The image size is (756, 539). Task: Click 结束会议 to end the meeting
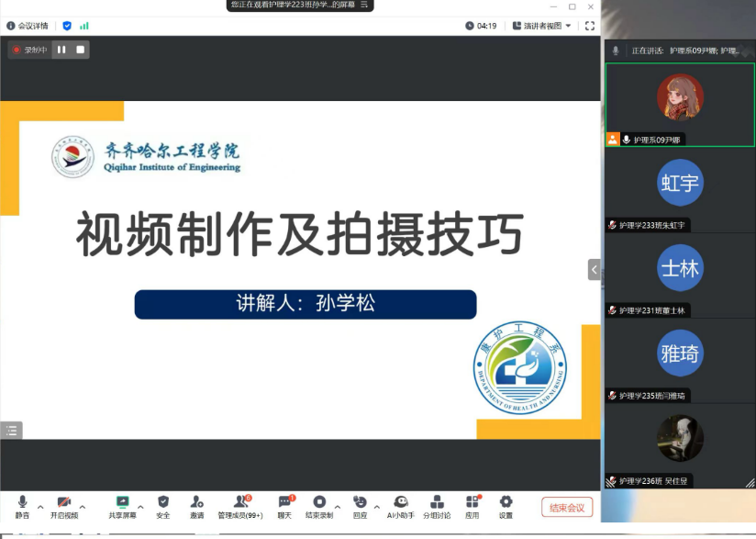tap(567, 508)
